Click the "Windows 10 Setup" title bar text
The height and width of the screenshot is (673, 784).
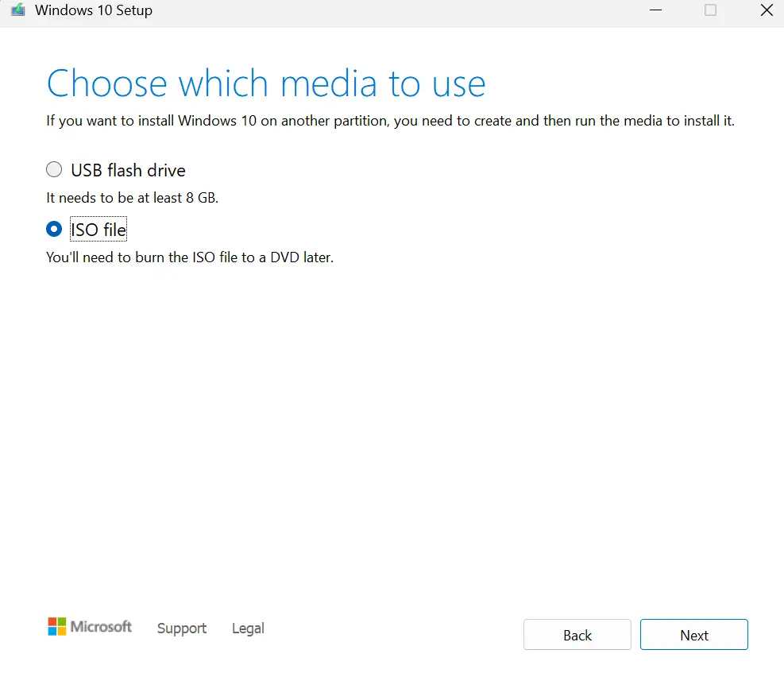click(94, 10)
